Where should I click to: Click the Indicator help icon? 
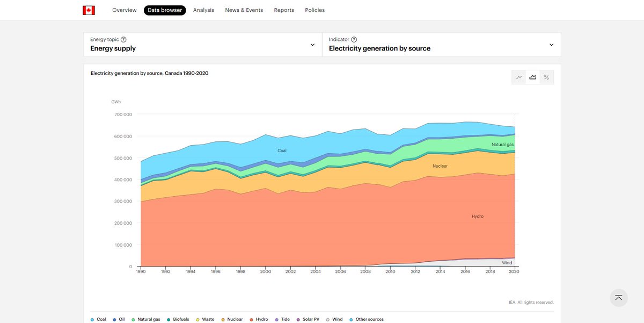[x=354, y=39]
